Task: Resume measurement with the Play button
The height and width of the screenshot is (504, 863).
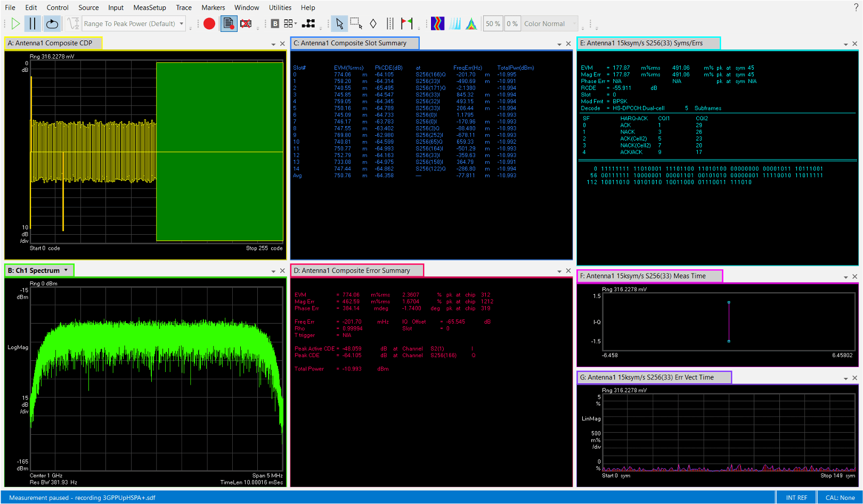Action: tap(15, 23)
